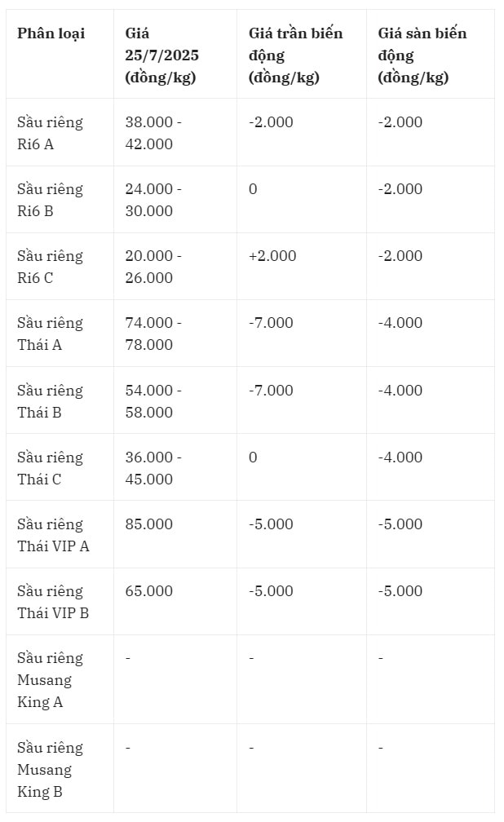Select the 'Giá 25/7/2025' column header
The image size is (504, 822).
click(x=161, y=55)
